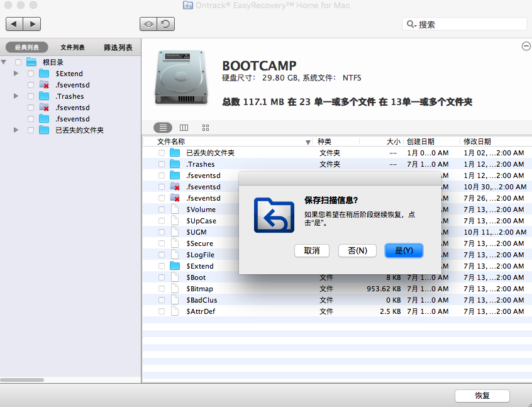Viewport: 532px width, 407px height.
Task: Select the eye preview icon in toolbar
Action: (x=148, y=24)
